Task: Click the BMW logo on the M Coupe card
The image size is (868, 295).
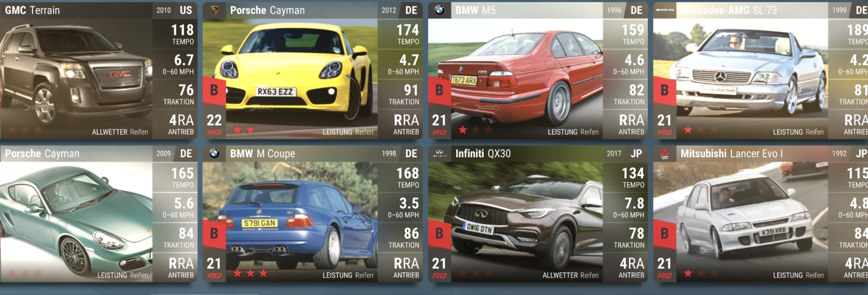Action: pos(214,153)
